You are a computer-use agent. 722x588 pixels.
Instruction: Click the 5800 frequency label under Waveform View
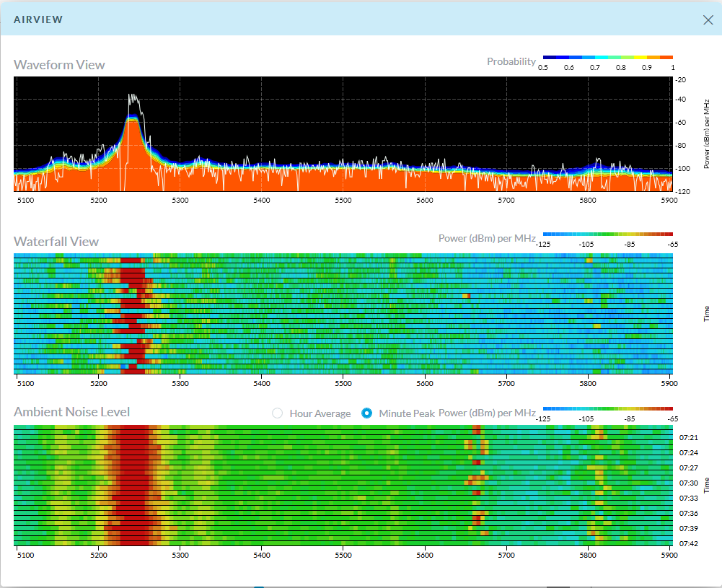point(588,201)
